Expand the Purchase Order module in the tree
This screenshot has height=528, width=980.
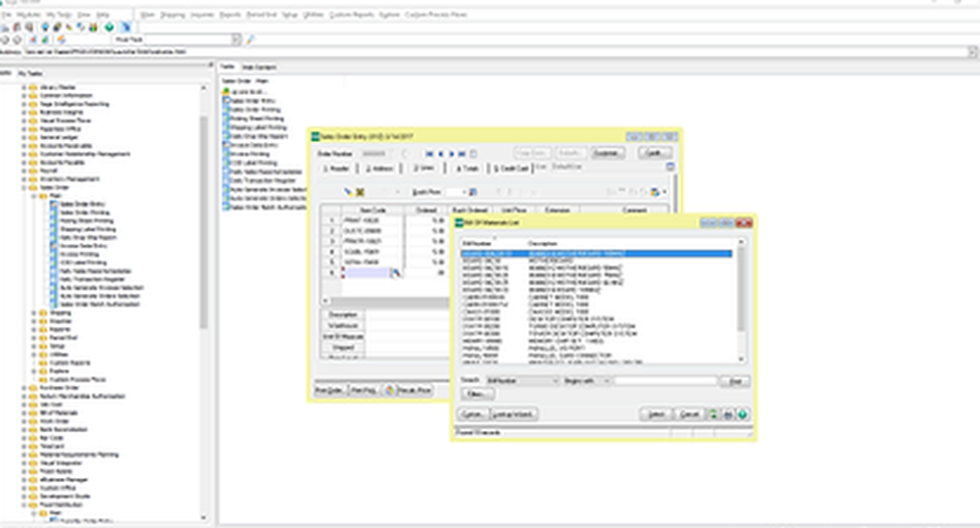[x=24, y=387]
